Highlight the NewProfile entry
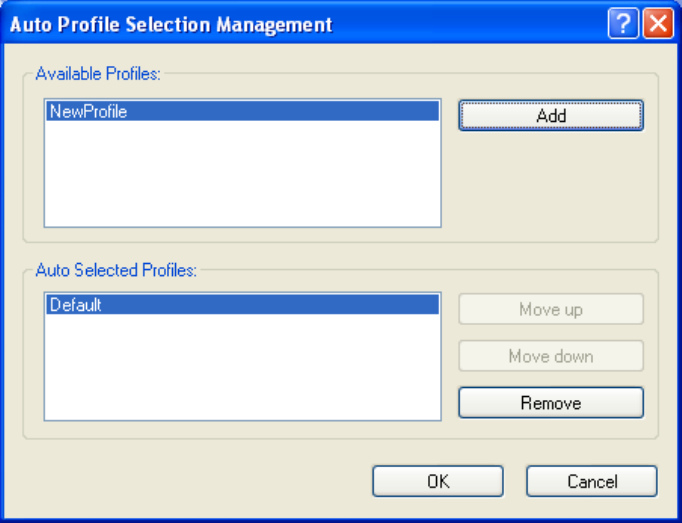 242,111
